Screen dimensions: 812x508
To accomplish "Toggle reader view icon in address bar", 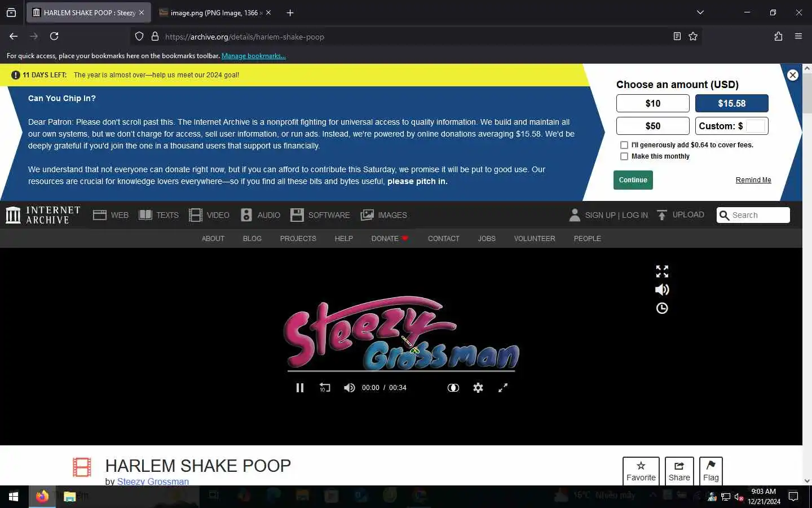I will tap(677, 36).
